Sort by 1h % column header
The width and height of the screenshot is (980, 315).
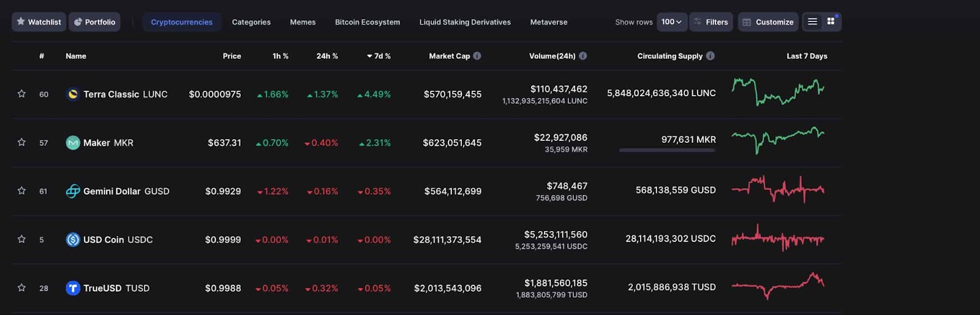pos(281,56)
